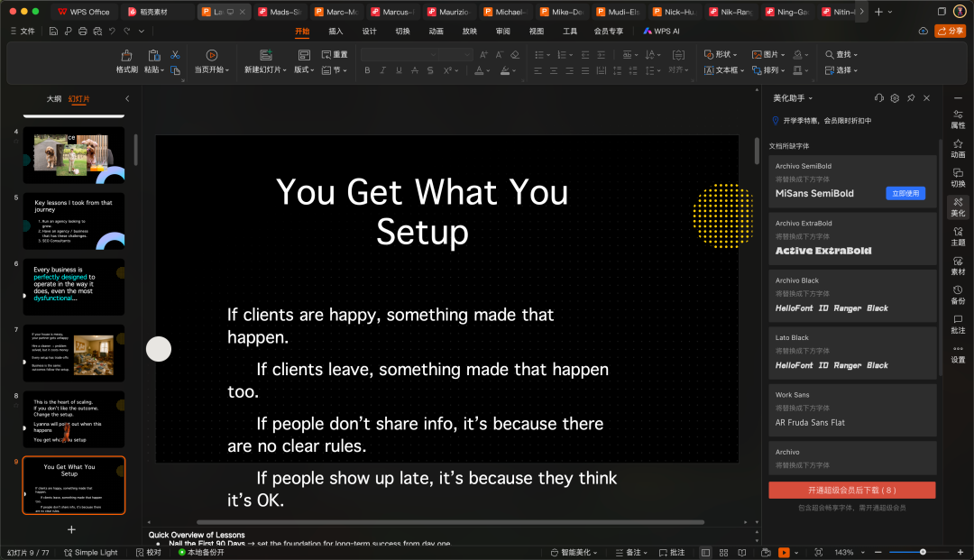
Task: Click the New Slide (新建幻灯片) icon
Action: pyautogui.click(x=265, y=55)
